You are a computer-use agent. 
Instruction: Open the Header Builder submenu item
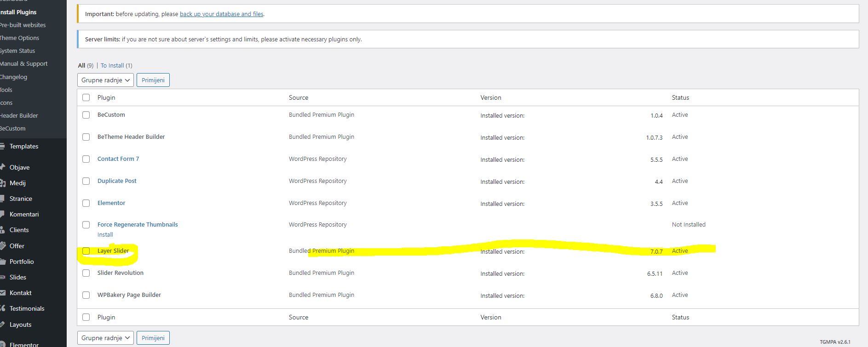(19, 115)
